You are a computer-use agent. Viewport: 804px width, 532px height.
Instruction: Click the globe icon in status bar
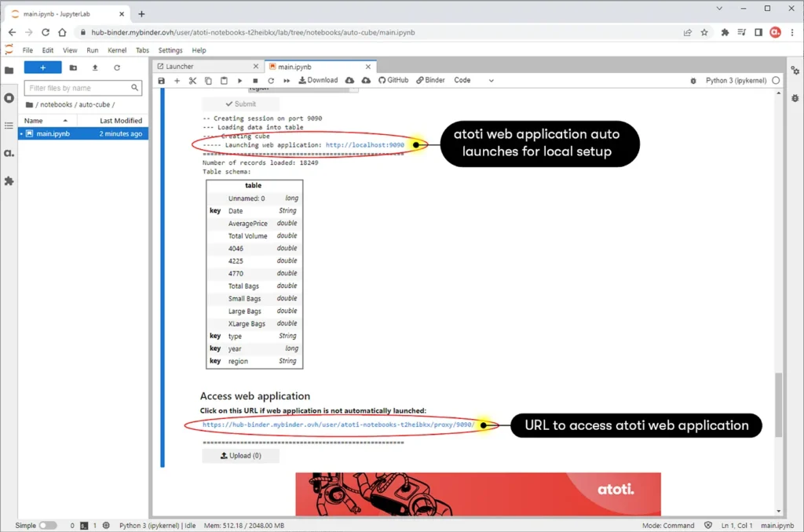(106, 526)
